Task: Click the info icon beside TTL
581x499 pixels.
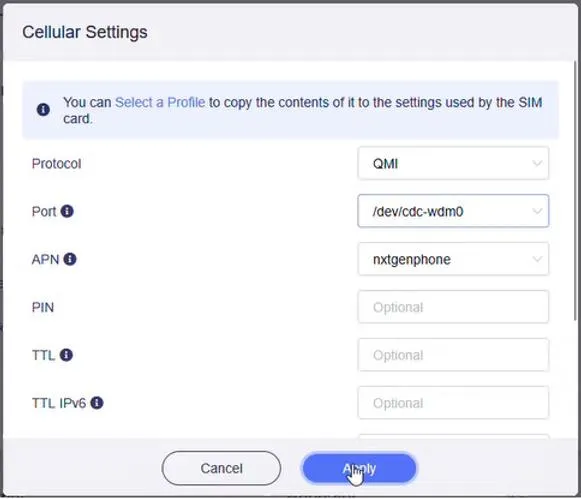Action: click(66, 355)
